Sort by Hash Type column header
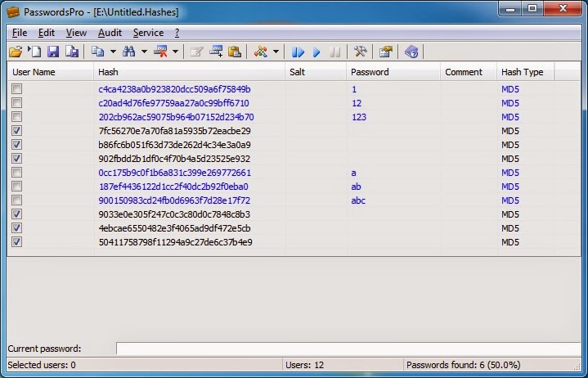Screen dimensions: 588x378 pyautogui.click(x=526, y=72)
